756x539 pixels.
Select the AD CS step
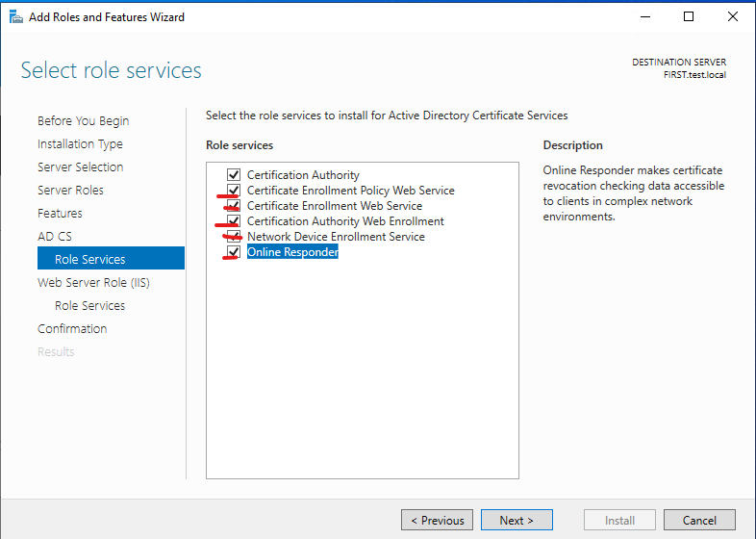point(55,237)
